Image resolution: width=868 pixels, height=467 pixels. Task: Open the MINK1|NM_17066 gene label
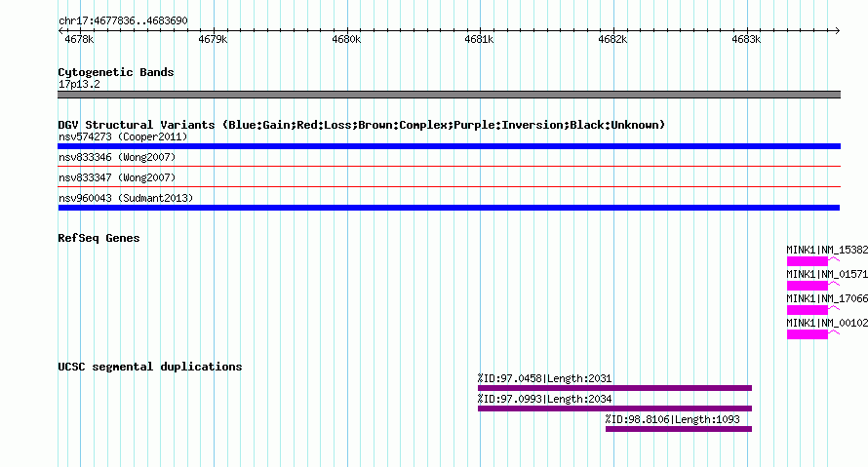[x=827, y=298]
